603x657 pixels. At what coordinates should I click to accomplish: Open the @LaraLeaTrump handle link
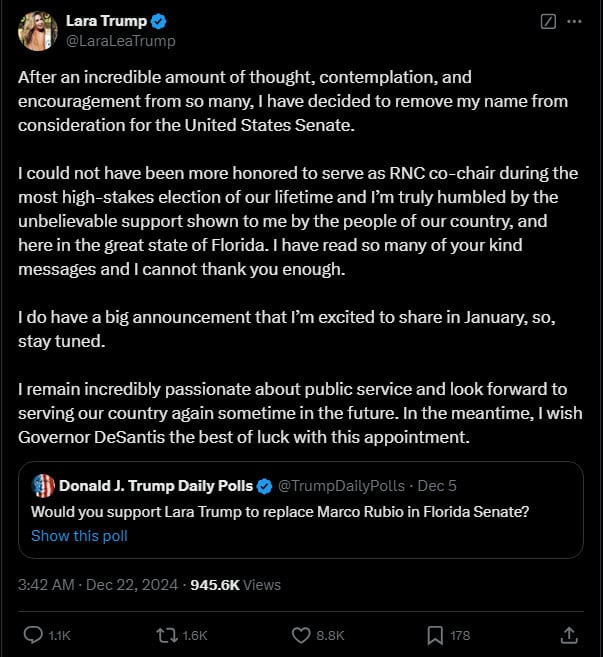tap(120, 41)
